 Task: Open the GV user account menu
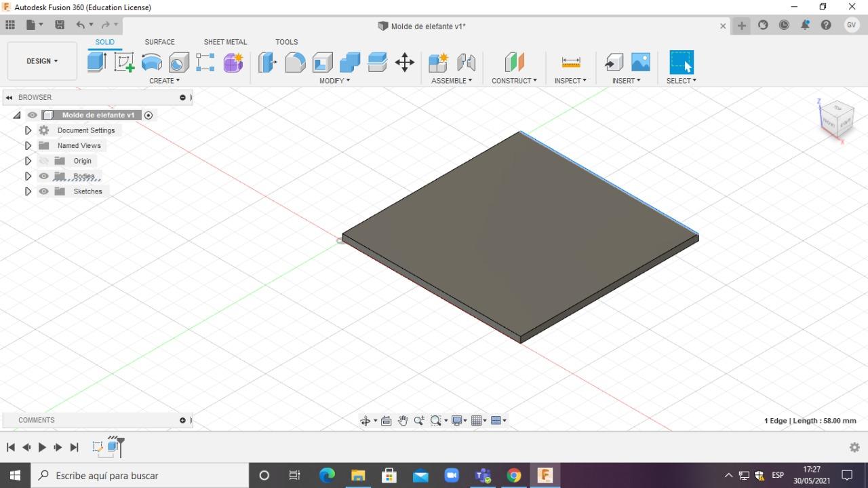(852, 25)
